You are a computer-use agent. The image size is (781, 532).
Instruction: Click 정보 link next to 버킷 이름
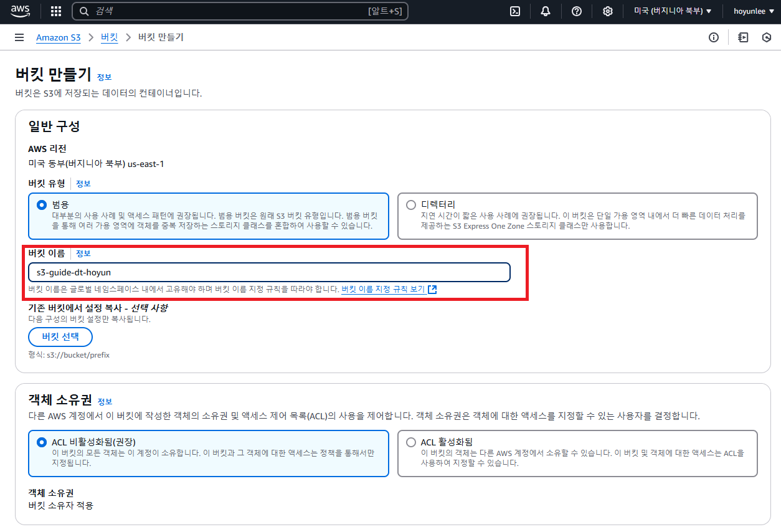point(83,254)
